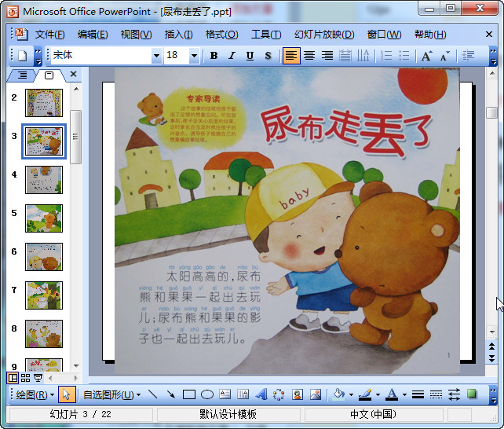The height and width of the screenshot is (429, 504).
Task: Align text right
Action: point(327,56)
